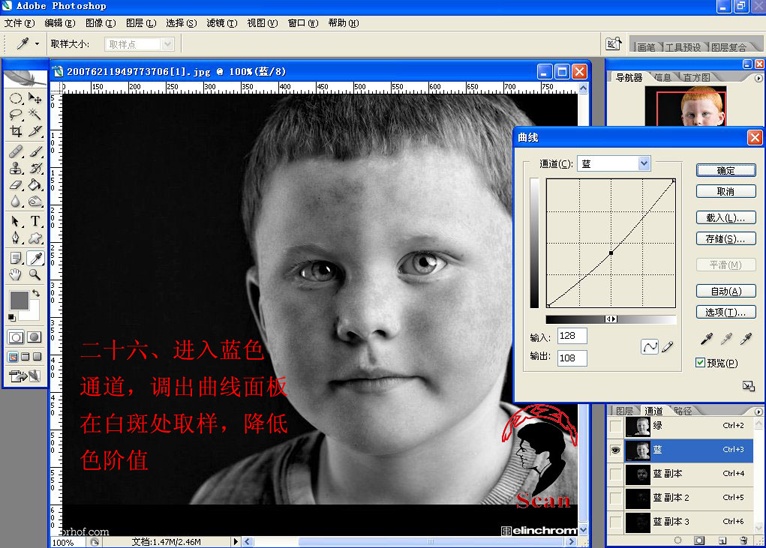Switch to the 图层 (Layers) tab

click(x=624, y=411)
